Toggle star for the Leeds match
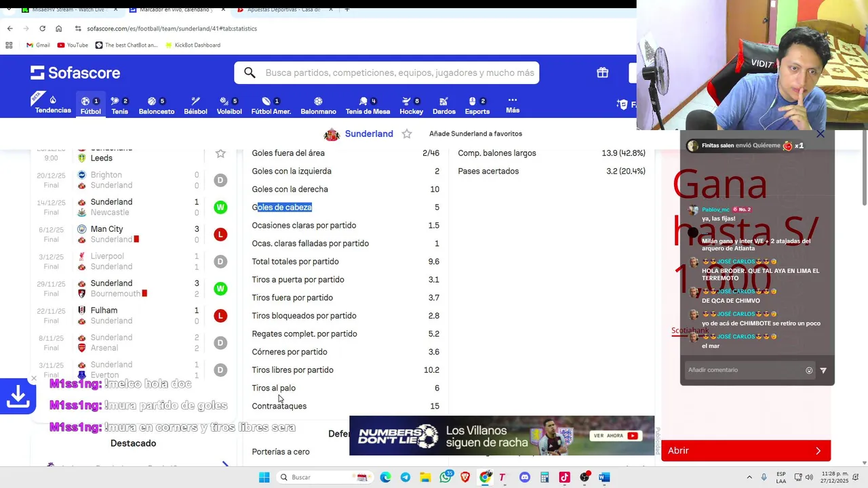Screen dimensions: 868x488 220,153
